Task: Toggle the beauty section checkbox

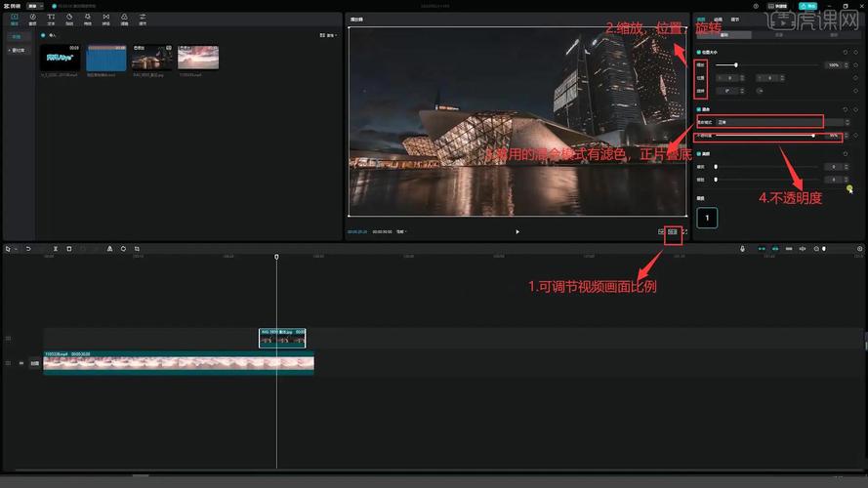Action: [699, 154]
